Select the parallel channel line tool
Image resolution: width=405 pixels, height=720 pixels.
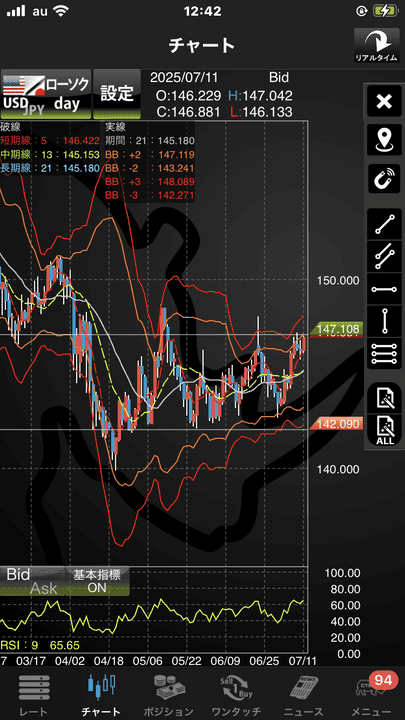coord(384,257)
